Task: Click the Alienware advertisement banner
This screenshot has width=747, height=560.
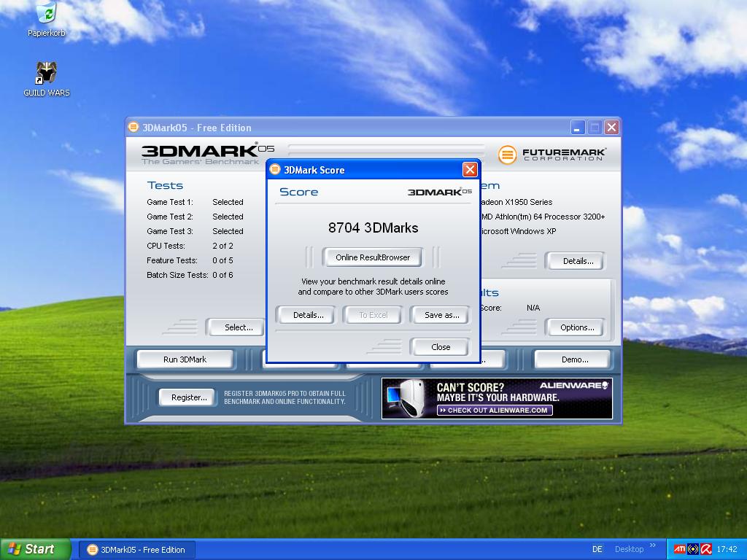Action: tap(497, 398)
